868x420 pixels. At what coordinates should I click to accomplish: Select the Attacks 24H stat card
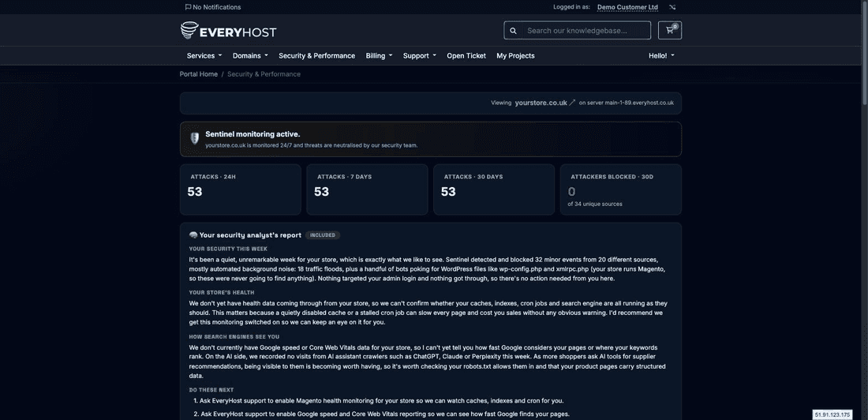[240, 189]
